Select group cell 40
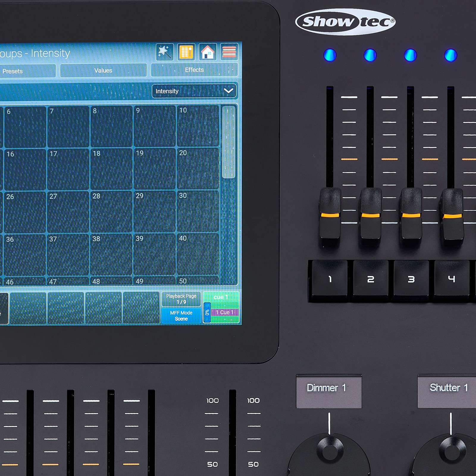 198,254
